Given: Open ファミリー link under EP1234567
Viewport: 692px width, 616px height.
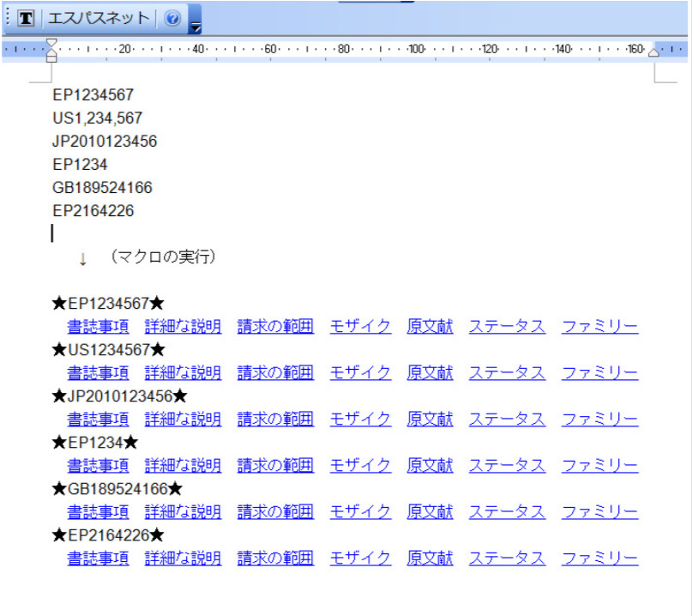Looking at the screenshot, I should pyautogui.click(x=599, y=326).
